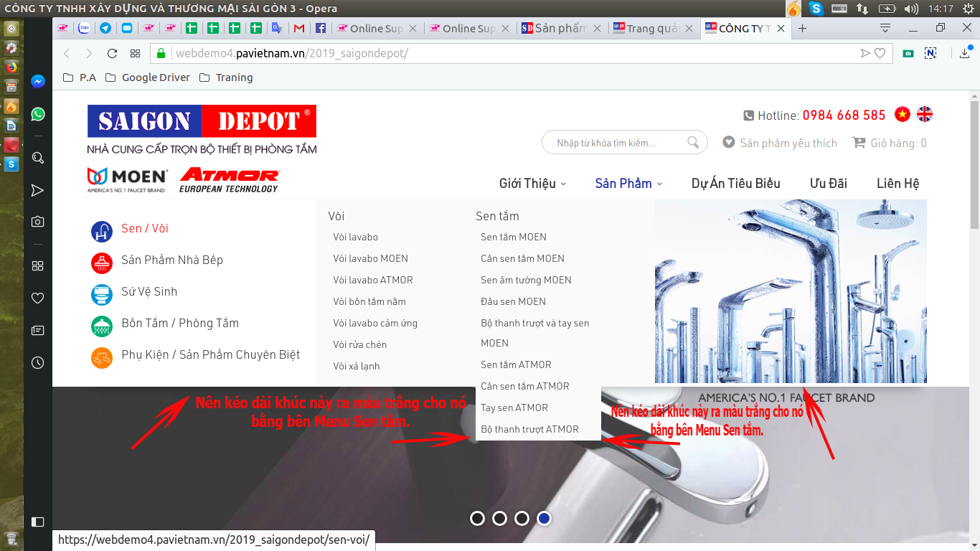Select first slider pagination dot

(478, 518)
